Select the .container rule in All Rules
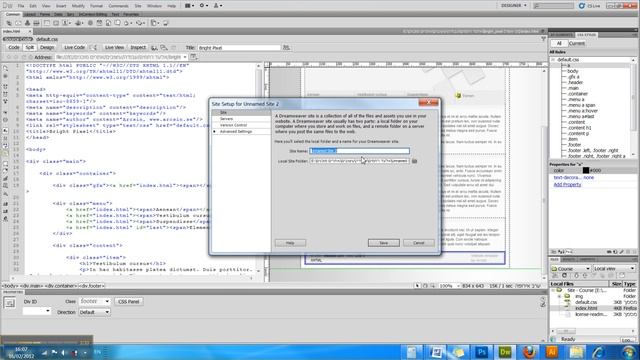The width and height of the screenshot is (640, 360). [578, 93]
